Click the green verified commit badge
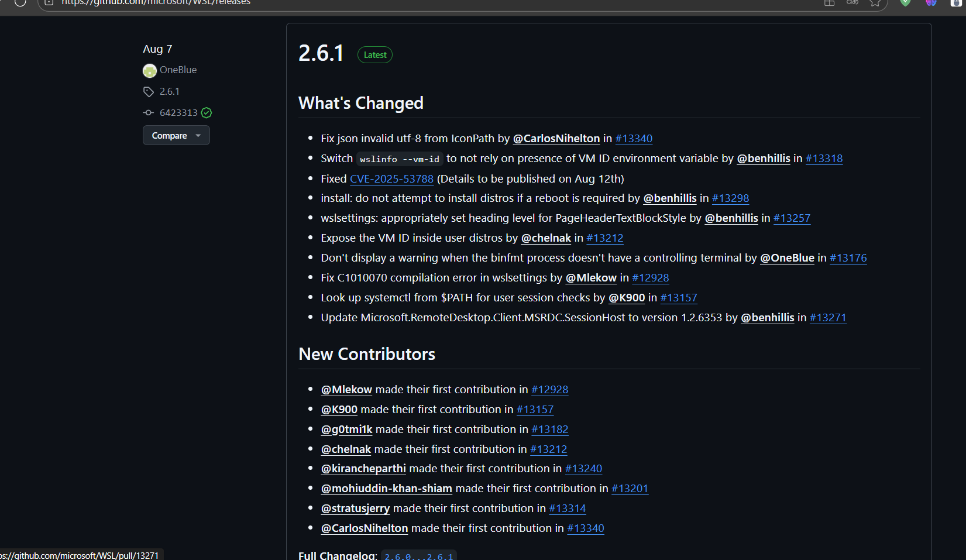 point(207,113)
